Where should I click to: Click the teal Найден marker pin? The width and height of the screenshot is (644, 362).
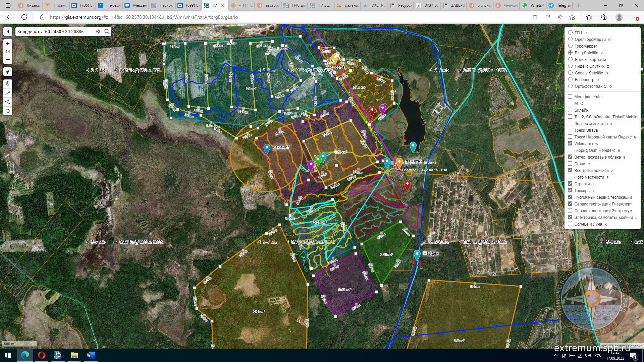pos(417,254)
